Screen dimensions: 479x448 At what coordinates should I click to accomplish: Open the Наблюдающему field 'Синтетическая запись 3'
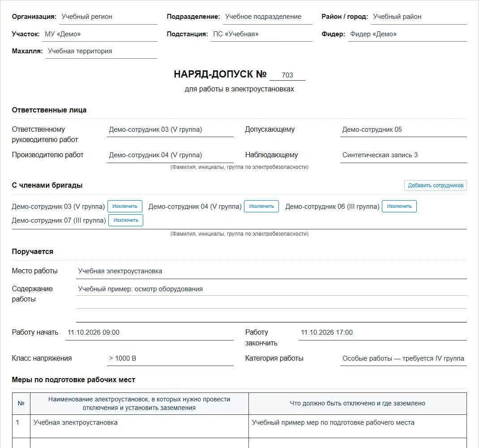[403, 155]
